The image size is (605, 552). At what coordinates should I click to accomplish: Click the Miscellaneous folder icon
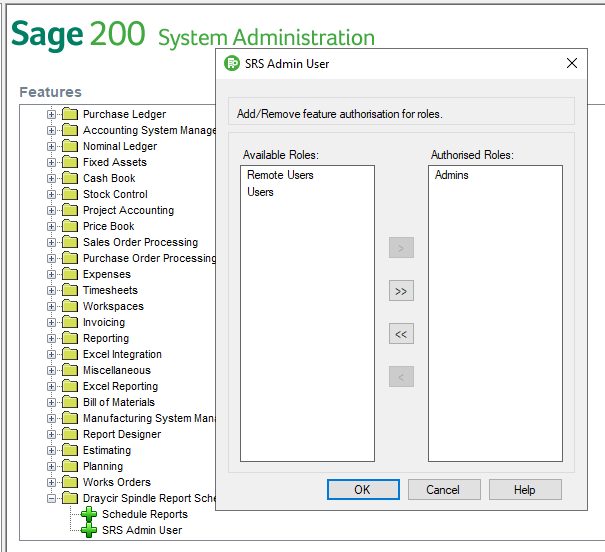tap(70, 370)
